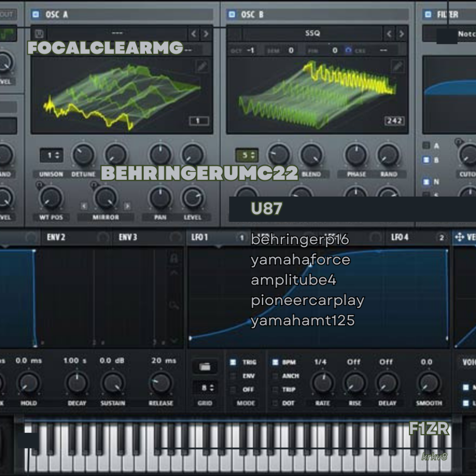Switch to the LFO 4 tab
The image size is (476, 476).
(400, 237)
